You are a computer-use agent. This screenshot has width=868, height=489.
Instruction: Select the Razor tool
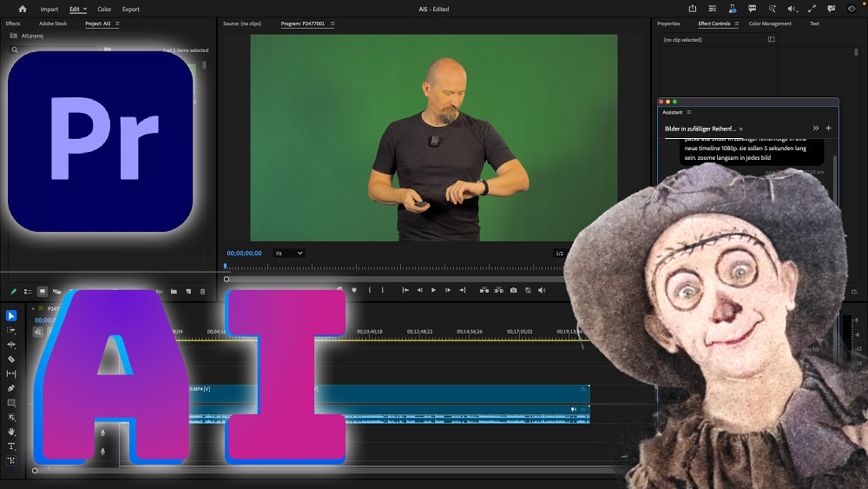pyautogui.click(x=11, y=359)
